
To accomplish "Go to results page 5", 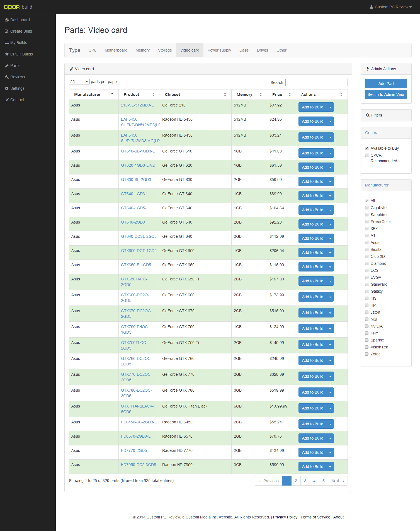I will pos(324,481).
